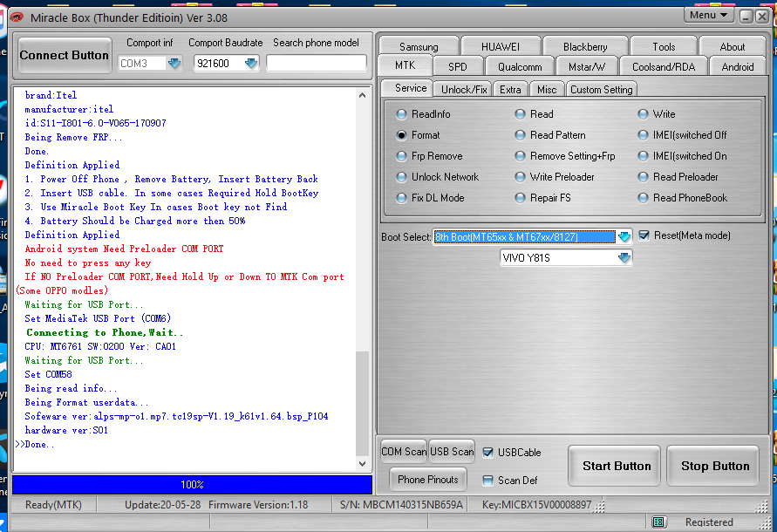Switch to the HUAWEI tab

[x=501, y=46]
